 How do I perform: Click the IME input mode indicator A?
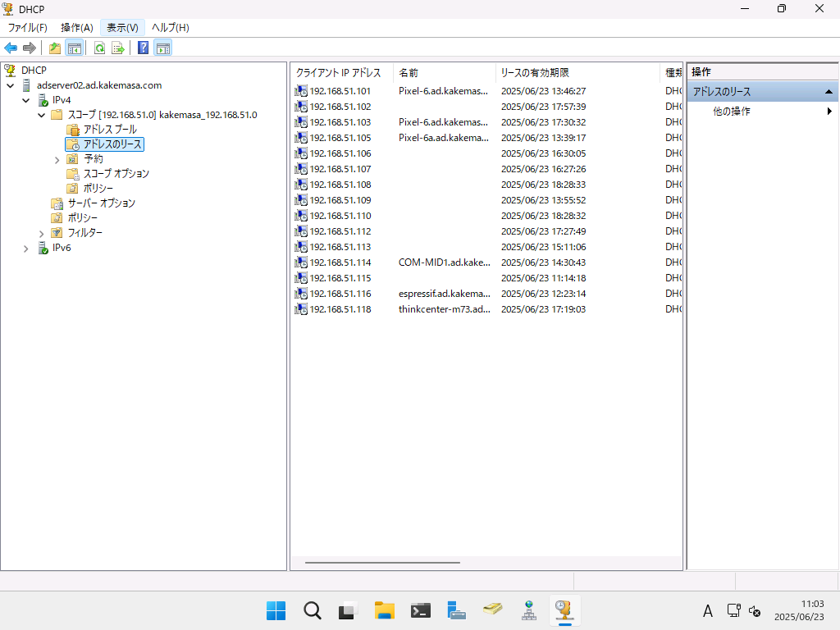pyautogui.click(x=708, y=610)
